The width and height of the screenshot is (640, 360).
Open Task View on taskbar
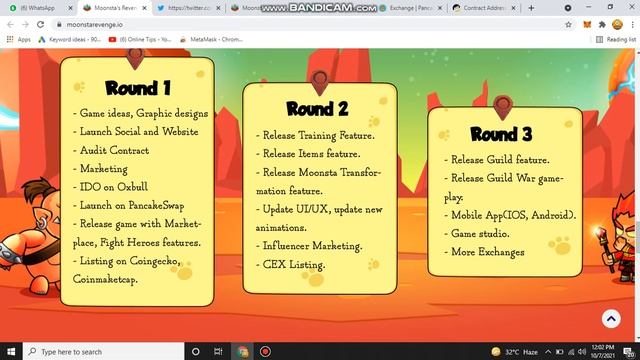[x=218, y=351]
